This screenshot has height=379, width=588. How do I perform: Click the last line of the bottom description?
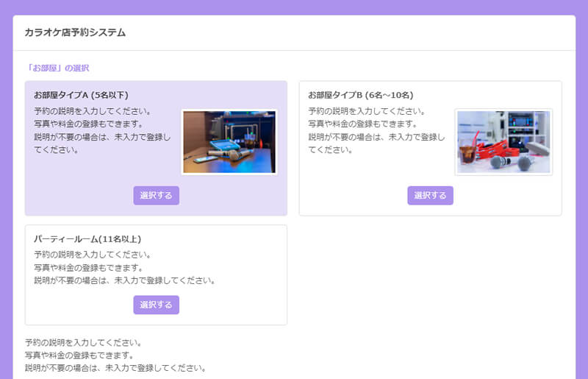tap(115, 368)
